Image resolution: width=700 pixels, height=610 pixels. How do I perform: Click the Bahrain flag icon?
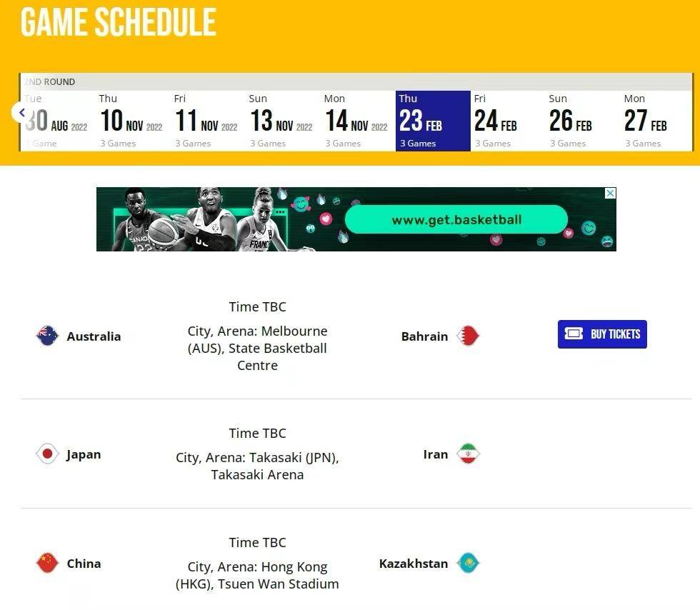pos(468,336)
